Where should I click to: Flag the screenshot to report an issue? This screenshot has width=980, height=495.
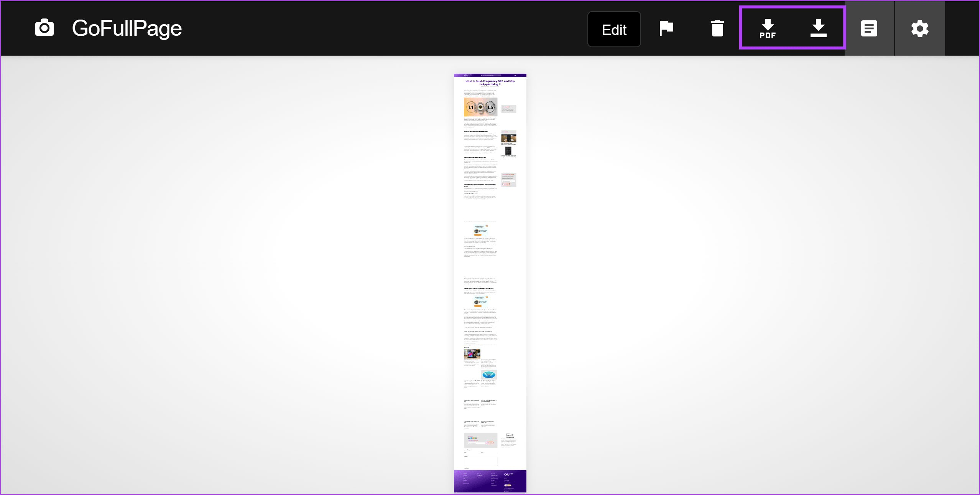pyautogui.click(x=665, y=28)
